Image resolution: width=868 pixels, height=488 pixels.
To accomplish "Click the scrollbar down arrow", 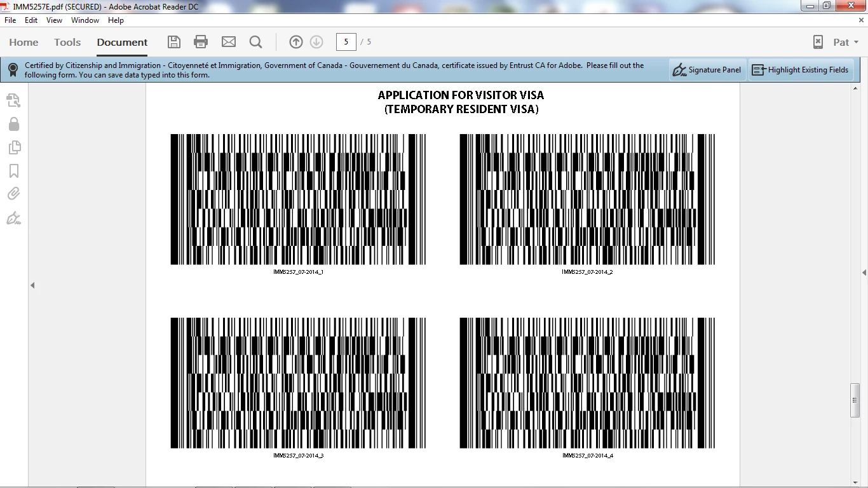I will click(855, 482).
